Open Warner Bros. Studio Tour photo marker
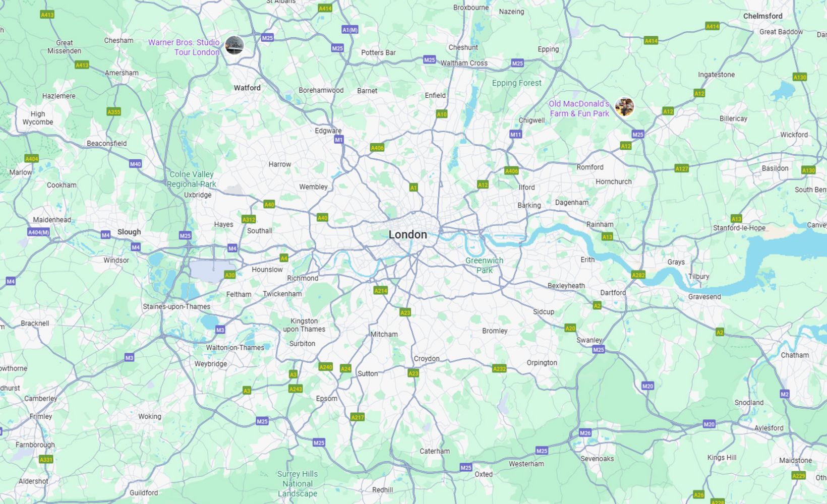The image size is (827, 504). coord(234,45)
